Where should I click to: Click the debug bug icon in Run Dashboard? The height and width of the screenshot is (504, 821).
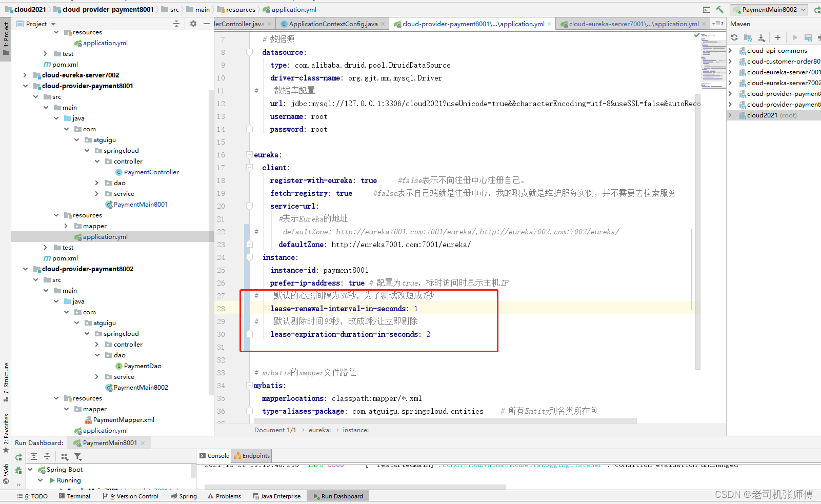(x=18, y=470)
